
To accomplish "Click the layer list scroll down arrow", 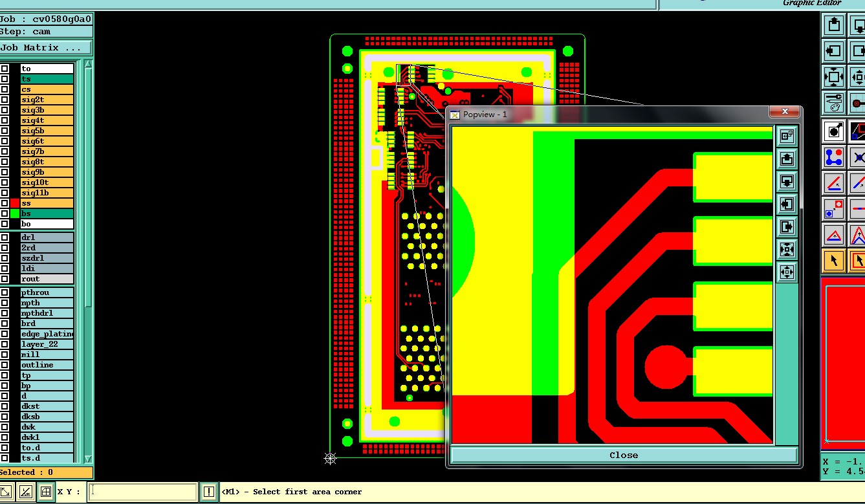I will [88, 459].
